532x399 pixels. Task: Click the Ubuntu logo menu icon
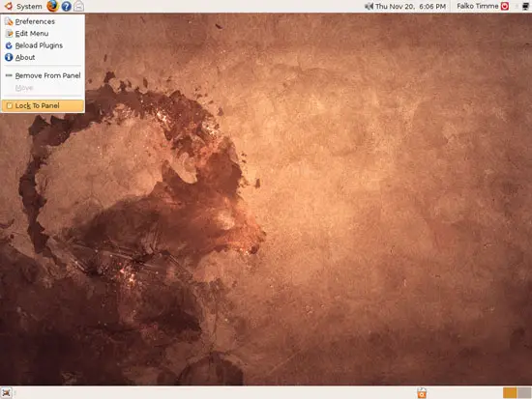coord(8,6)
